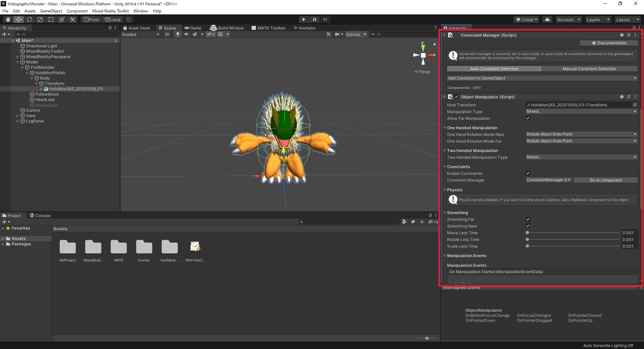
Task: Open Constraint Manager help icon
Action: [x=622, y=35]
